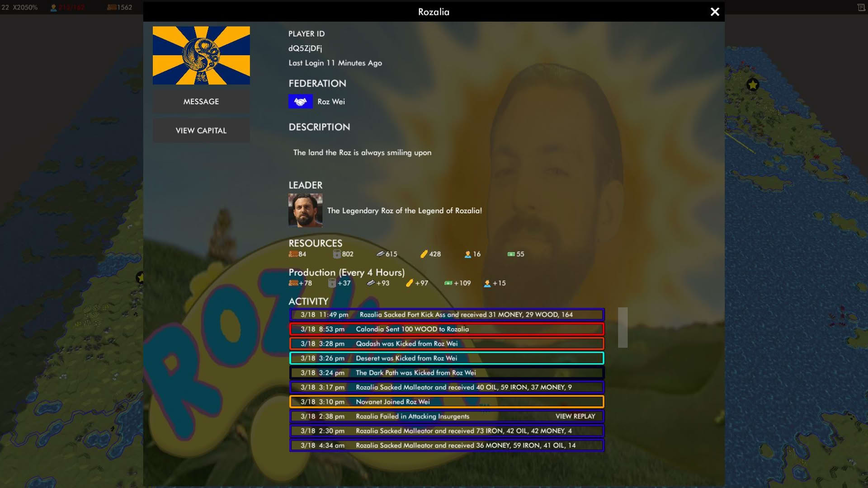Click the VIEW CAPITAL button
868x488 pixels.
pyautogui.click(x=201, y=131)
